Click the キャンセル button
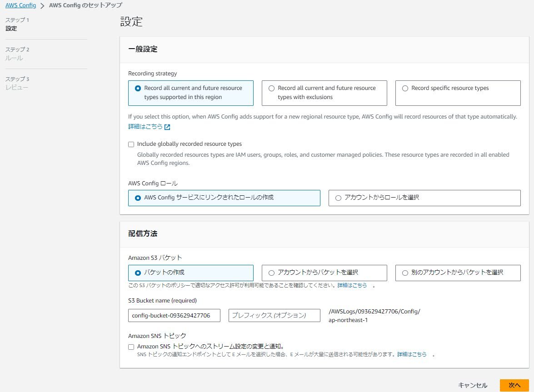 [473, 385]
